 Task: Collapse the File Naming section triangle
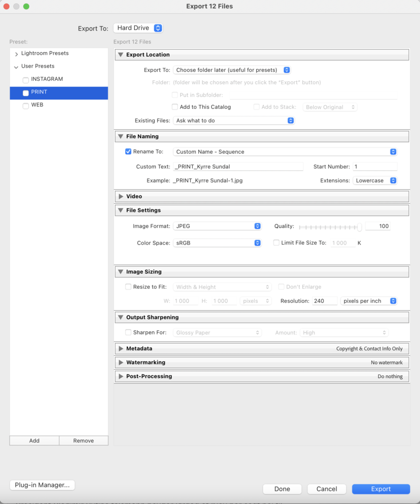coord(120,136)
